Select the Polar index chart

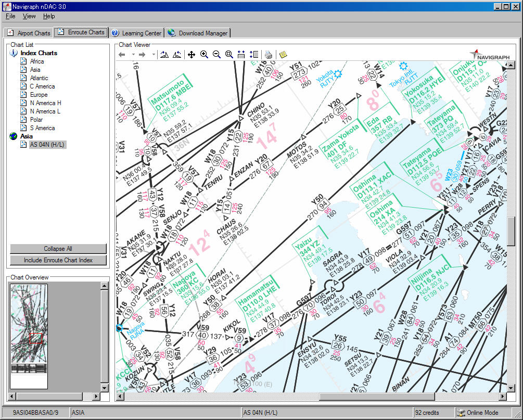tap(36, 120)
